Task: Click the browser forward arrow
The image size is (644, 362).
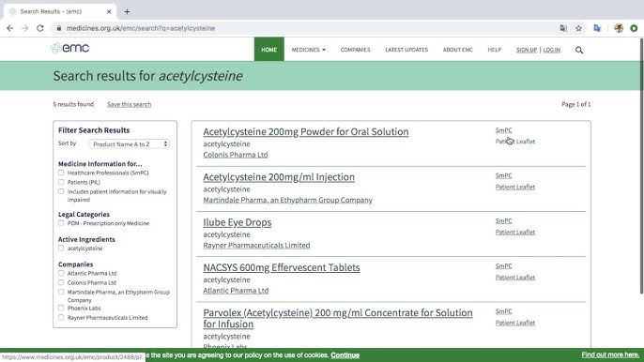Action: coord(25,28)
